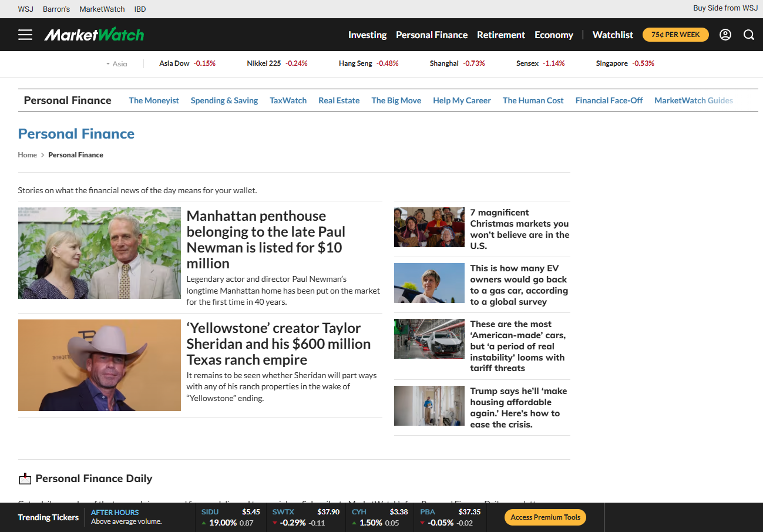763x532 pixels.
Task: Open the Christmas markets article thumbnail
Action: pyautogui.click(x=429, y=227)
